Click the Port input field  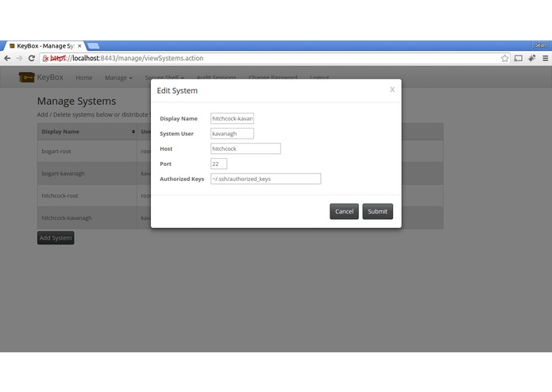pos(218,163)
